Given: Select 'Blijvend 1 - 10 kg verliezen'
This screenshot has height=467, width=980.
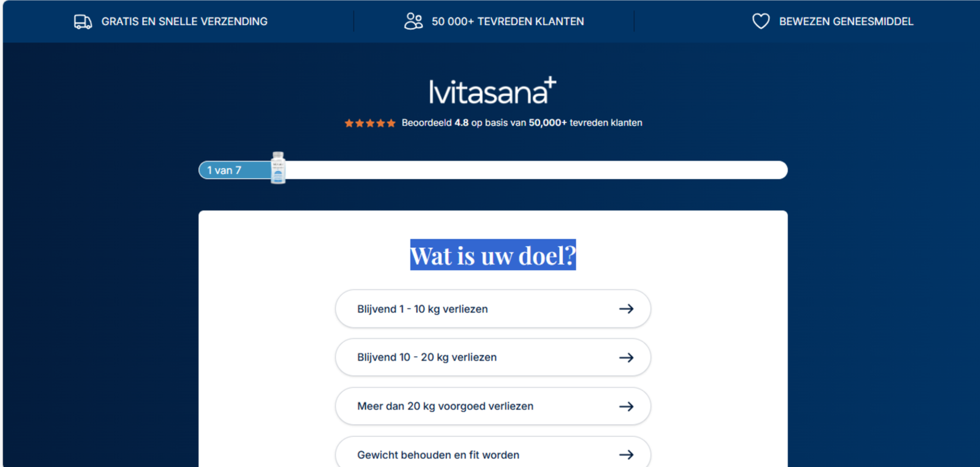Looking at the screenshot, I should pyautogui.click(x=423, y=309).
